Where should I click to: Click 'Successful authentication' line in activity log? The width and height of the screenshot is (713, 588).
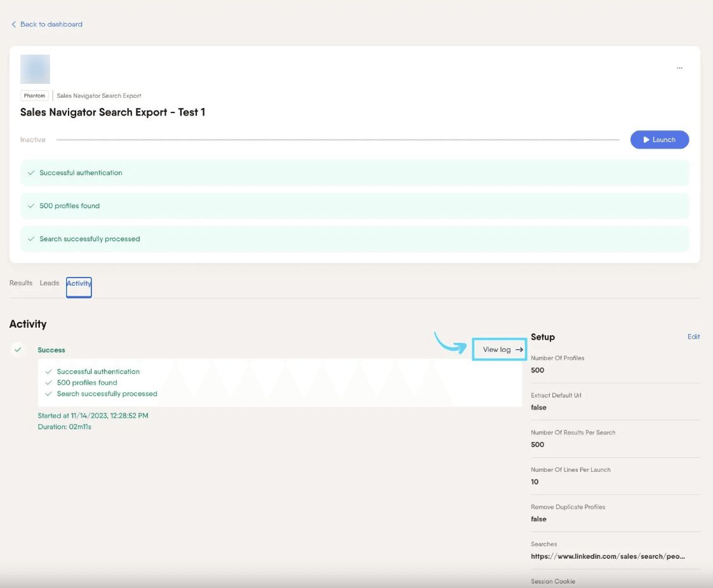pyautogui.click(x=98, y=371)
